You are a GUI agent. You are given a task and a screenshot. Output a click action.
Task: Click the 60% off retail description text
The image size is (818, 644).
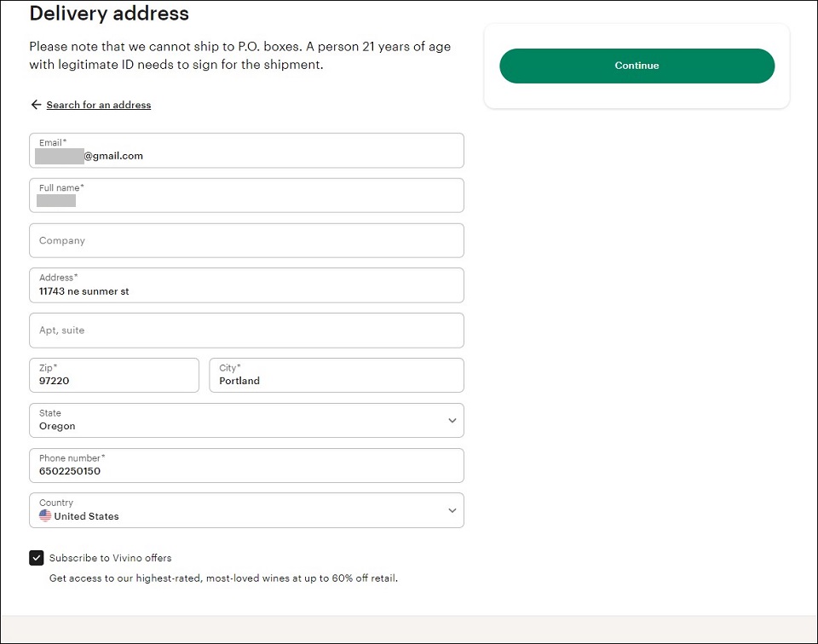(223, 578)
